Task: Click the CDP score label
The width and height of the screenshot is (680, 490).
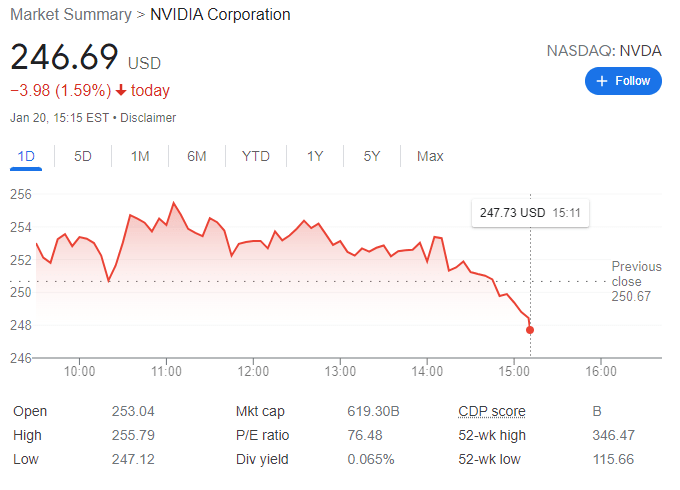Action: (491, 411)
